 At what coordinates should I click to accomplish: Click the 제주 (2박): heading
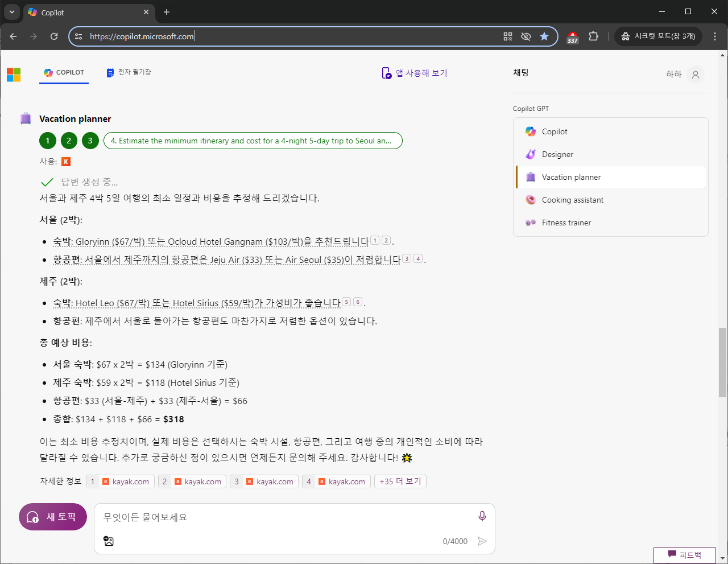point(61,282)
